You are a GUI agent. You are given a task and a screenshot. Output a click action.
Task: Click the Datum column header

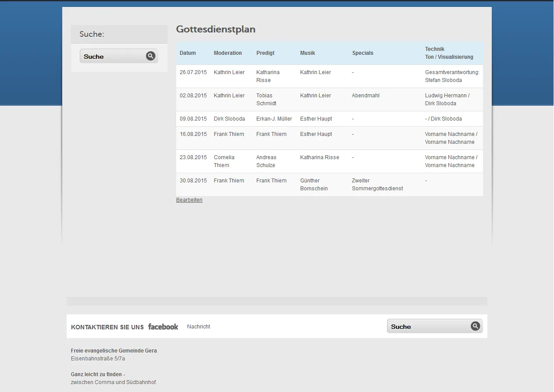188,53
